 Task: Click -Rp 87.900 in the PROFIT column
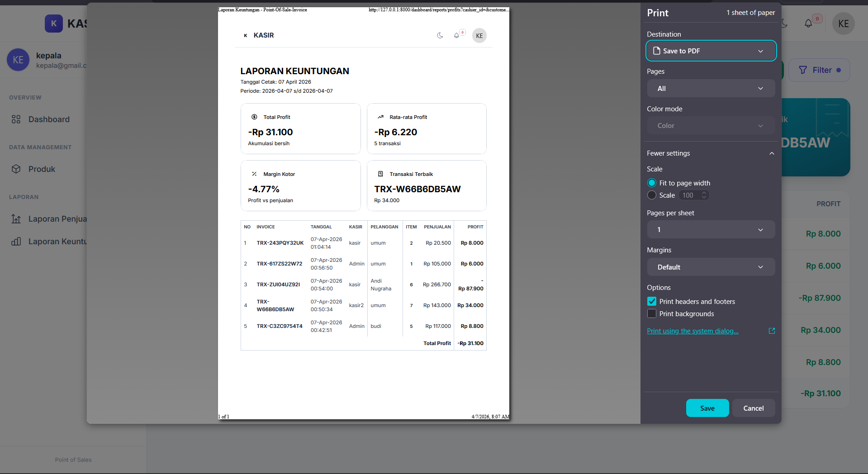pos(820,298)
